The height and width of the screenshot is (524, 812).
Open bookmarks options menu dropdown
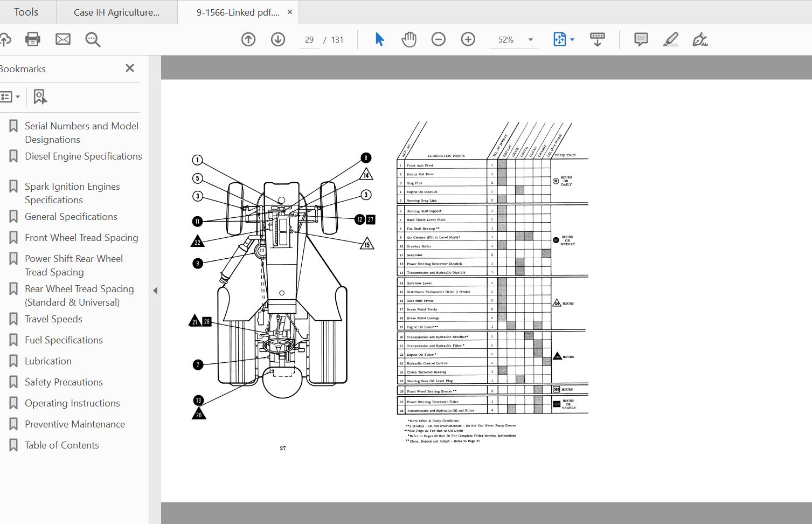(x=10, y=97)
